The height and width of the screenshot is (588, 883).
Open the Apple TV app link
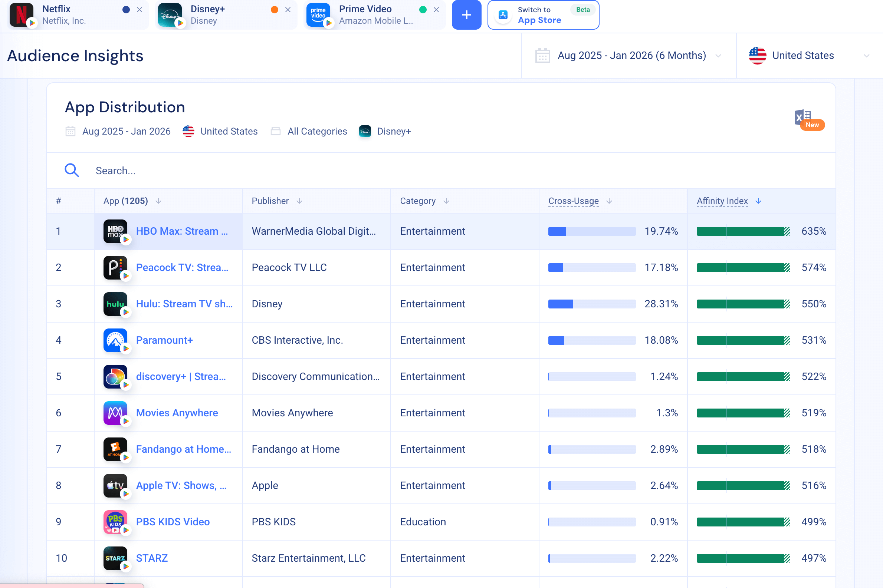coord(181,486)
